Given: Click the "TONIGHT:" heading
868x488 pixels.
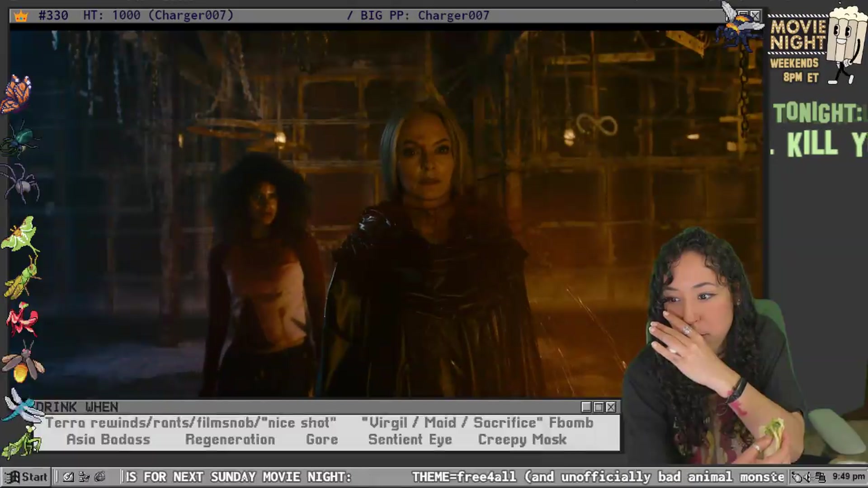Looking at the screenshot, I should point(817,113).
